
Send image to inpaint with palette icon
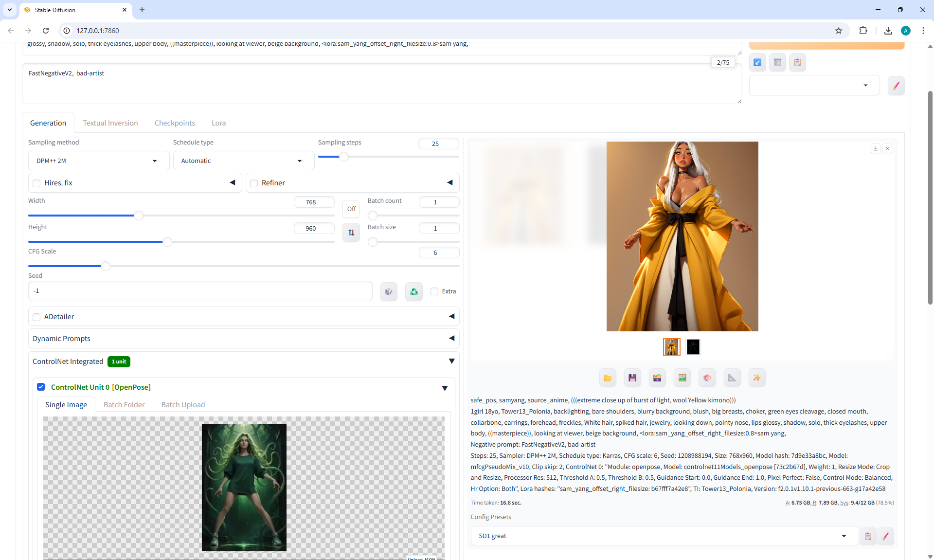pos(707,378)
